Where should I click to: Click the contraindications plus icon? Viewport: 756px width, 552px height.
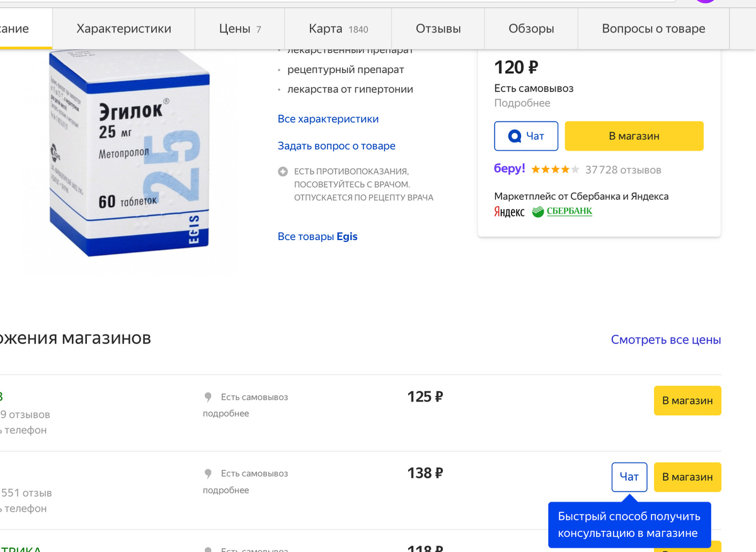(x=283, y=171)
